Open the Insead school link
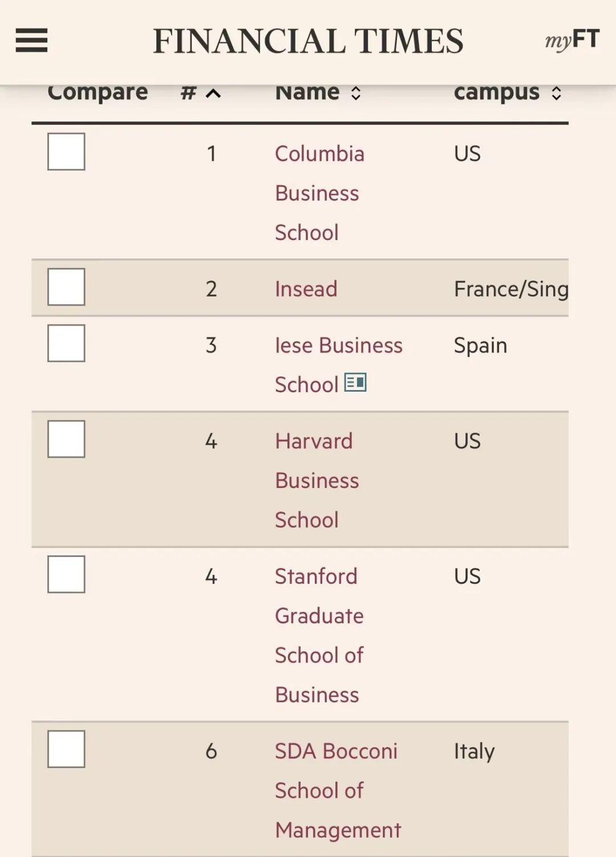The height and width of the screenshot is (857, 616). pyautogui.click(x=306, y=289)
